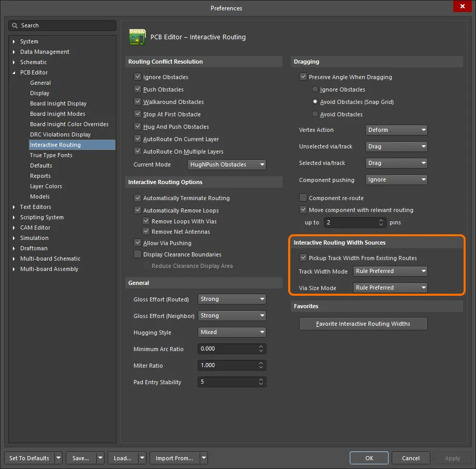The height and width of the screenshot is (469, 476).
Task: Open the Save dropdown arrow
Action: [x=100, y=458]
